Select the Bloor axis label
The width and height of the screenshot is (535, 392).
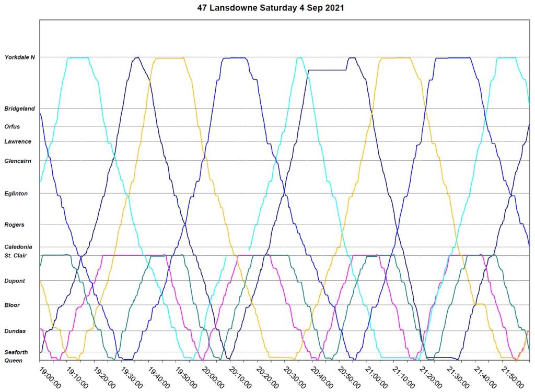click(x=12, y=305)
